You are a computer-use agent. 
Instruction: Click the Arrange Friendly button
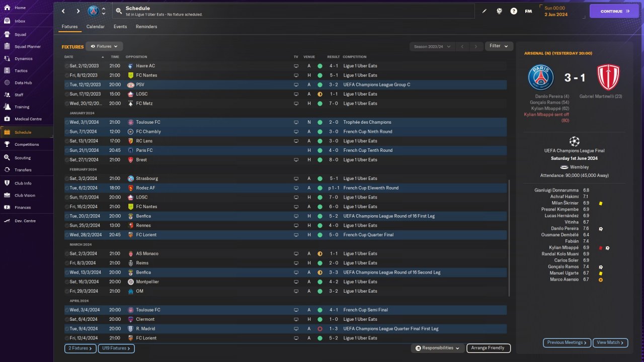click(489, 348)
